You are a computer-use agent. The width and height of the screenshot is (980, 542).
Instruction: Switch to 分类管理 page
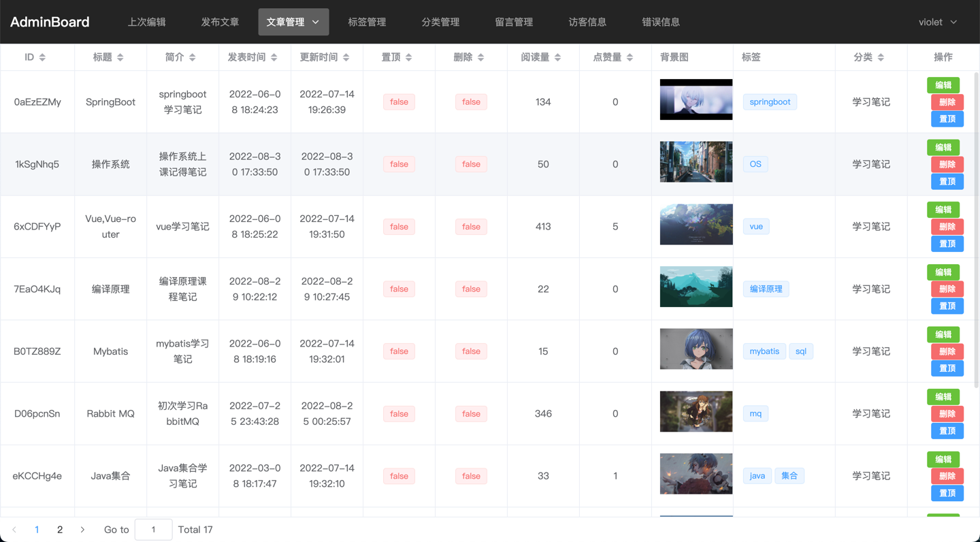(440, 22)
